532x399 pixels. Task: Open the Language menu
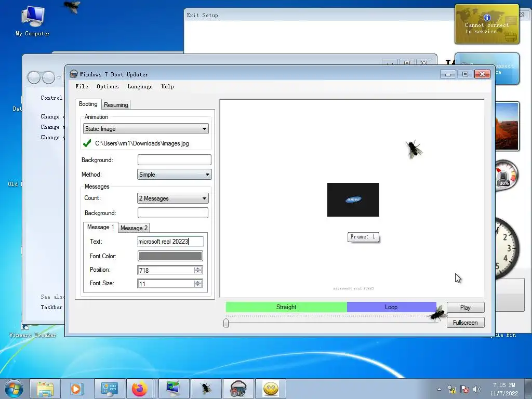pyautogui.click(x=140, y=87)
